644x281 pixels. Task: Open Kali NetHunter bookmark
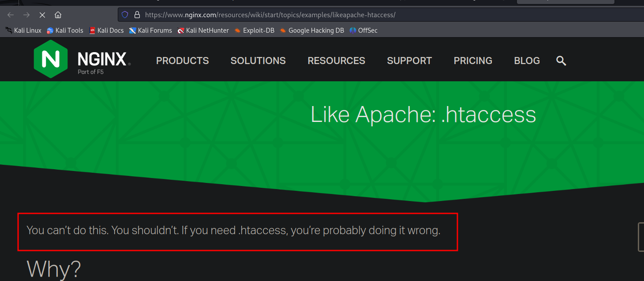(203, 30)
